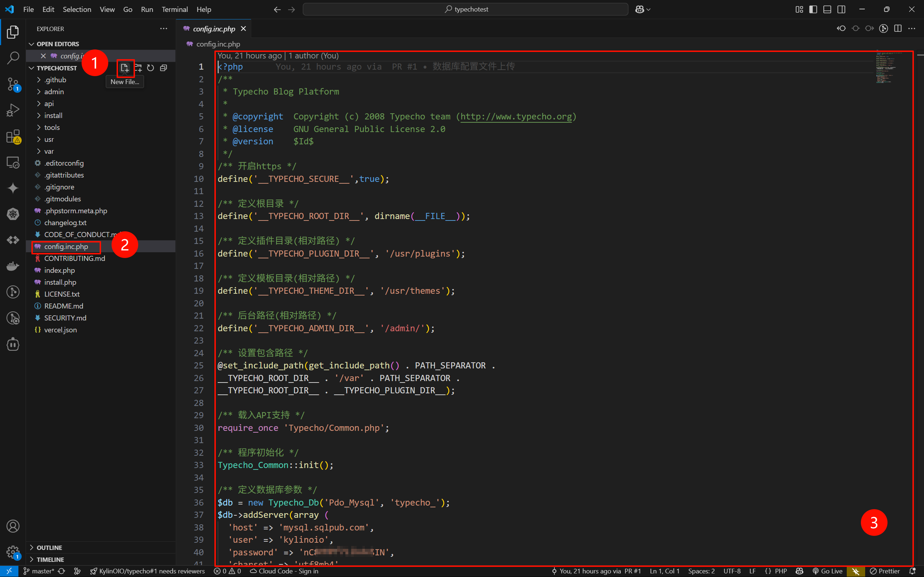Image resolution: width=924 pixels, height=577 pixels.
Task: Expand the TIMELINE section
Action: click(x=50, y=559)
